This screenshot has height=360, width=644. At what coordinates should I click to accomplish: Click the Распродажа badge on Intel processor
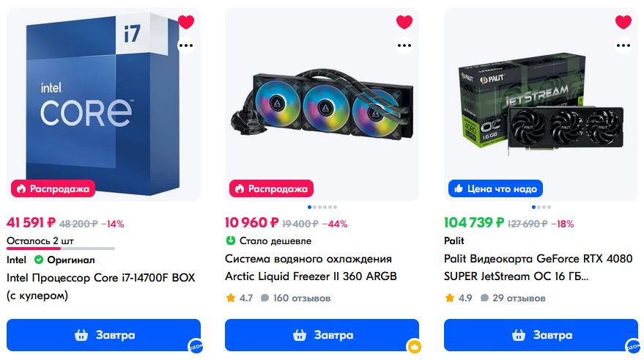[x=53, y=188]
